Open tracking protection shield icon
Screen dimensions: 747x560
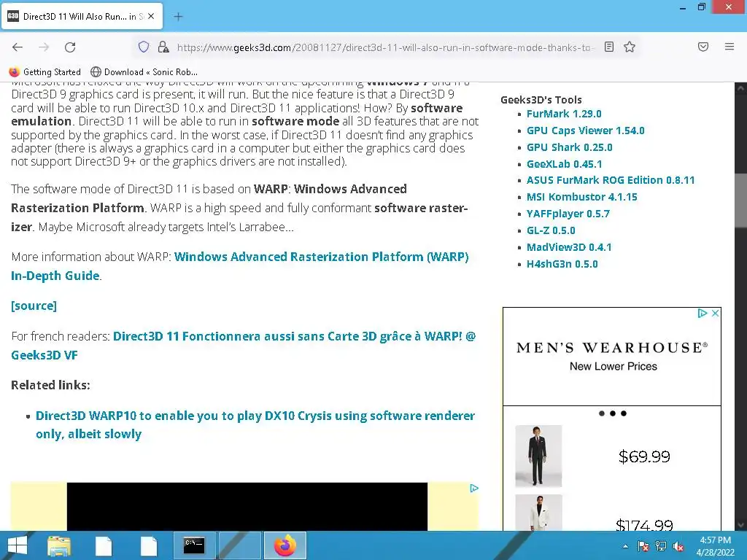coord(144,47)
